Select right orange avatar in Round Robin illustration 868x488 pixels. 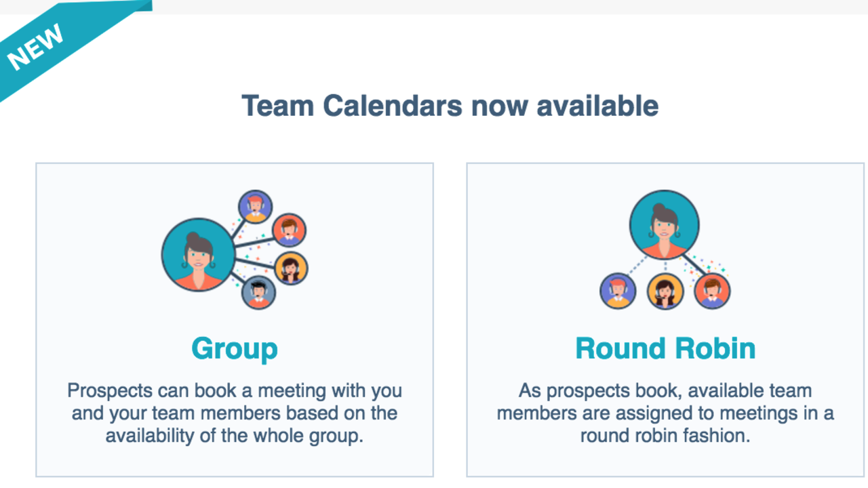point(712,291)
